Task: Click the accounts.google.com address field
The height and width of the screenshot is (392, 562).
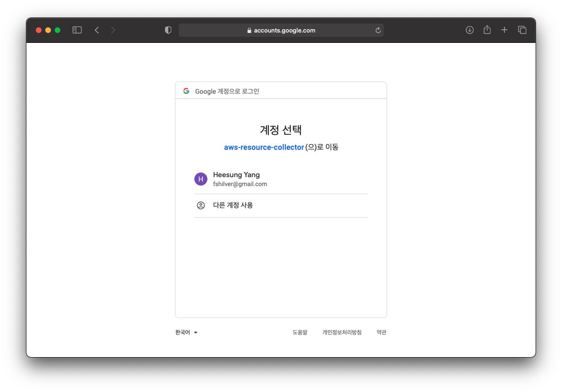Action: pyautogui.click(x=281, y=31)
